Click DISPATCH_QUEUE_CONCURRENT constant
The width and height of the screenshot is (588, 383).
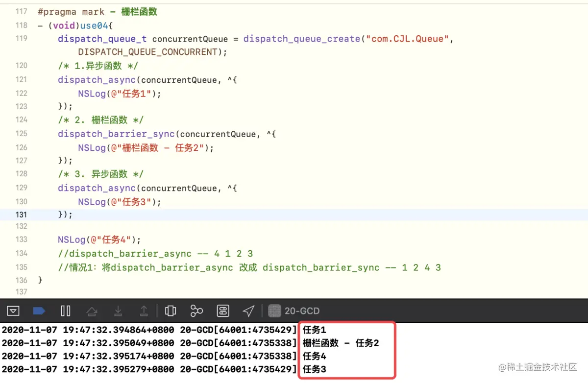click(147, 52)
